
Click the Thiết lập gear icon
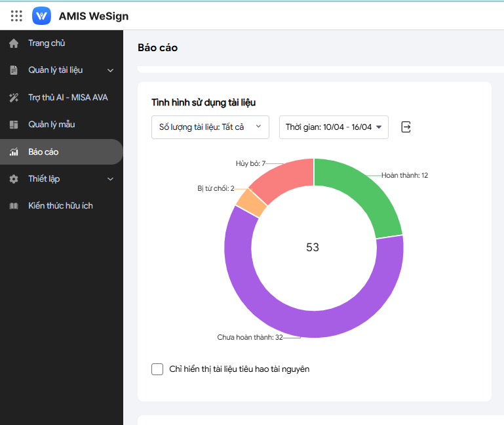pos(14,179)
